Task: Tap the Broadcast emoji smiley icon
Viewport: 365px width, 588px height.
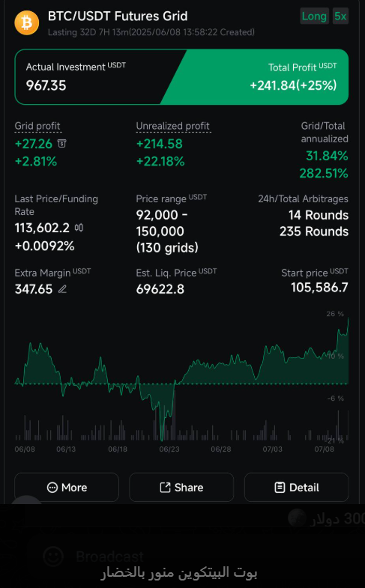Action: pyautogui.click(x=53, y=556)
